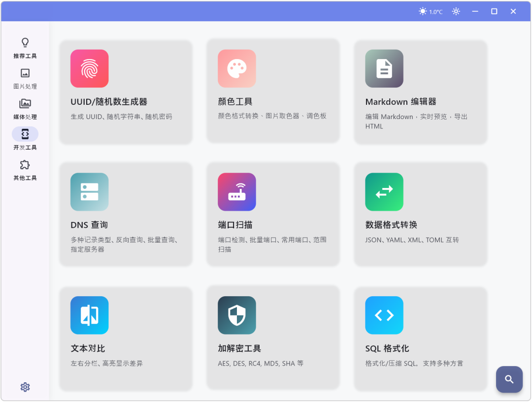The width and height of the screenshot is (532, 402).
Task: Open the 文本对比 title
Action: point(88,348)
